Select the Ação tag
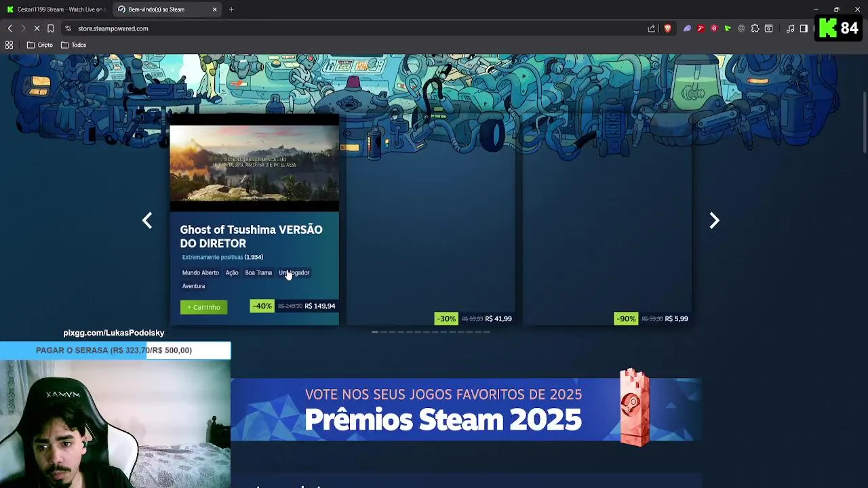868x488 pixels. pos(232,272)
